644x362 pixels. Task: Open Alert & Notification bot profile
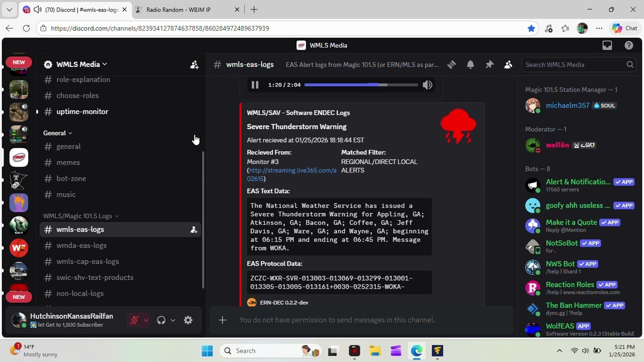click(579, 185)
